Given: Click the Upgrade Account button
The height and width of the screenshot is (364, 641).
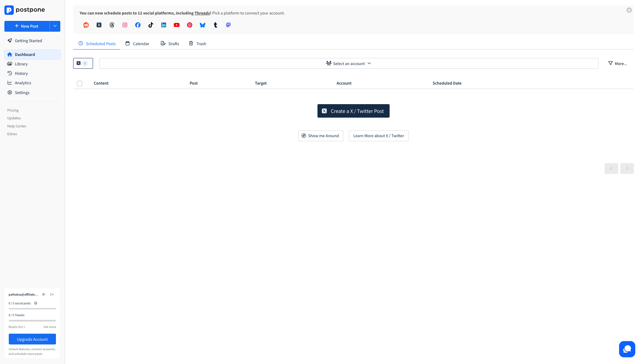Looking at the screenshot, I should coord(32,339).
